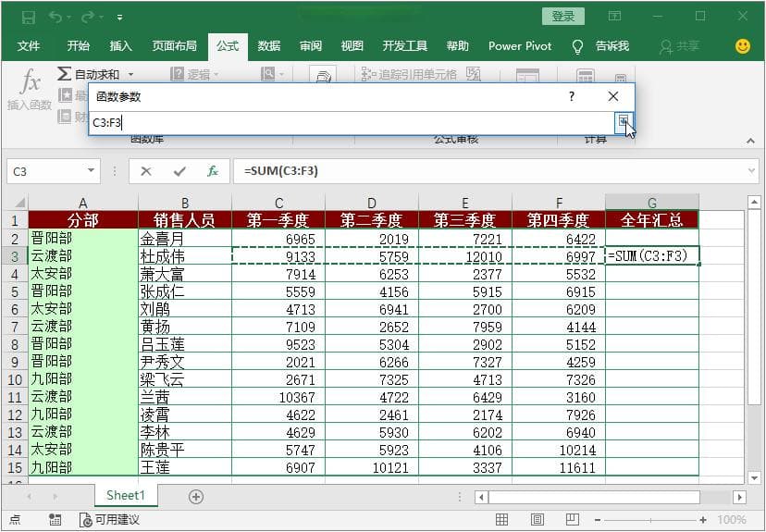Switch to Page Layout view icon
The width and height of the screenshot is (766, 532).
tap(537, 519)
